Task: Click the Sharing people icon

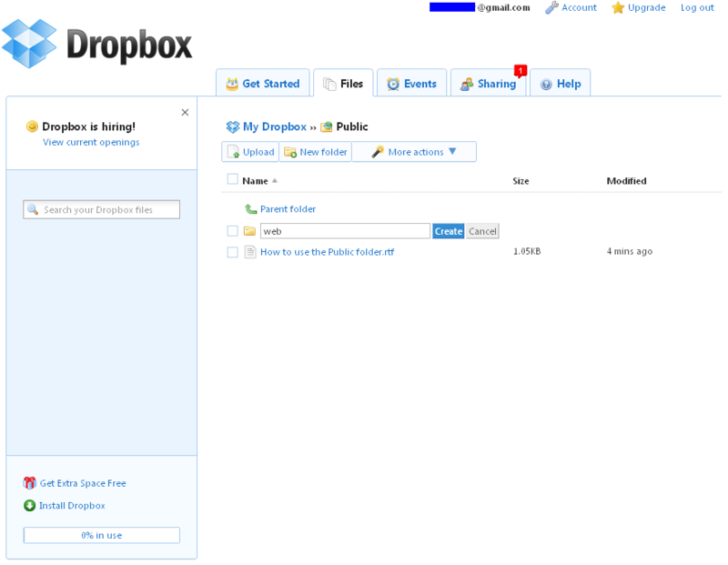Action: [467, 84]
